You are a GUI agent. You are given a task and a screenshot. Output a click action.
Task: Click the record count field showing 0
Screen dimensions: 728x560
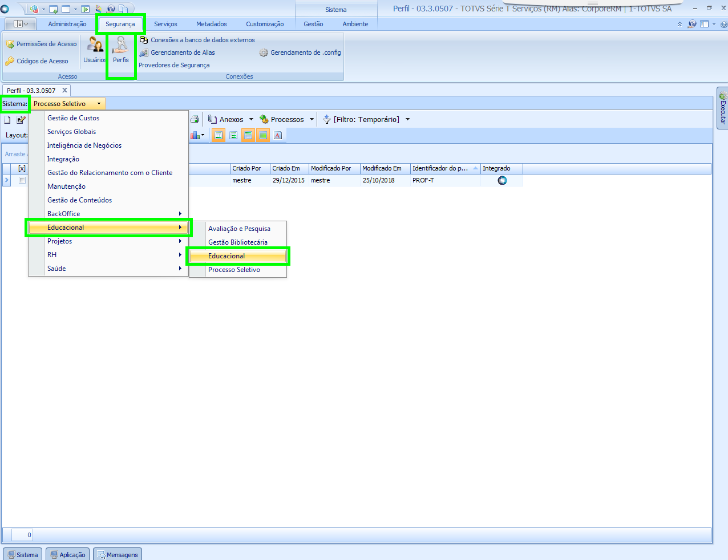[x=22, y=535]
